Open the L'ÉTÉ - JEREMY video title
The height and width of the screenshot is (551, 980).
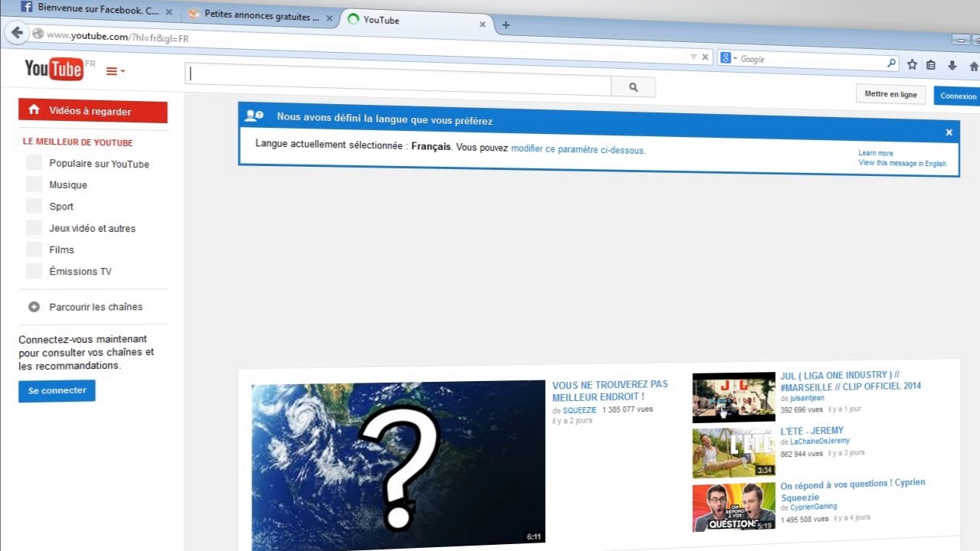tap(812, 431)
